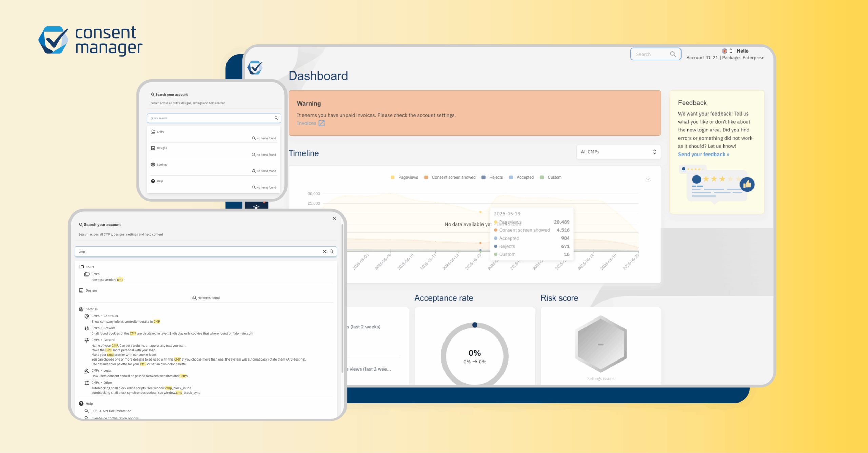Viewport: 868px width, 453px height.
Task: Click the Legal gavel icon
Action: 87,371
